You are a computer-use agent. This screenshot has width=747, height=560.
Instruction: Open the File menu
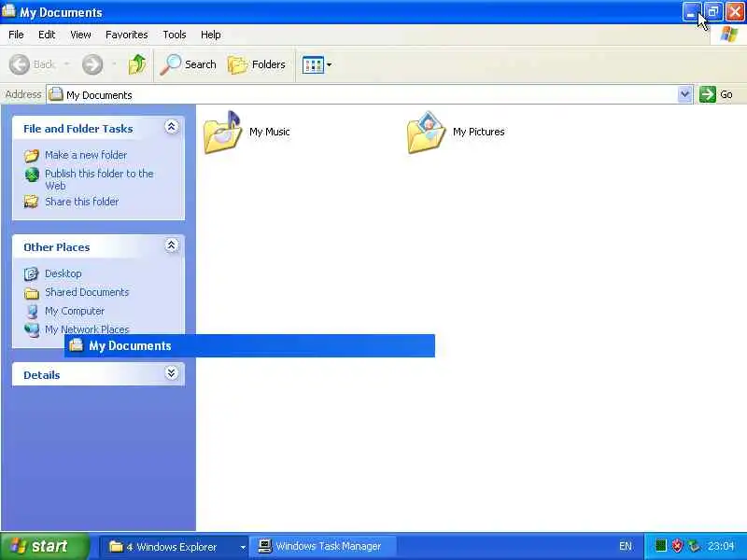(16, 35)
